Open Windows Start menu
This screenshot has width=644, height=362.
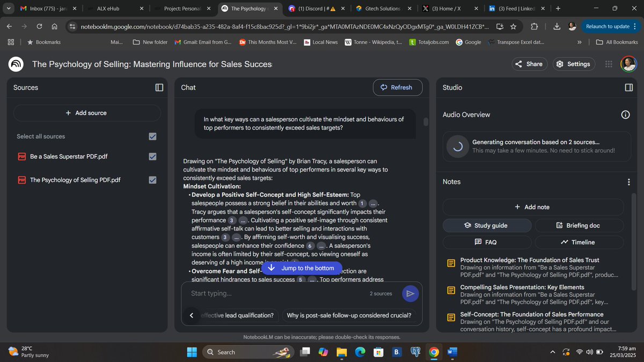192,352
